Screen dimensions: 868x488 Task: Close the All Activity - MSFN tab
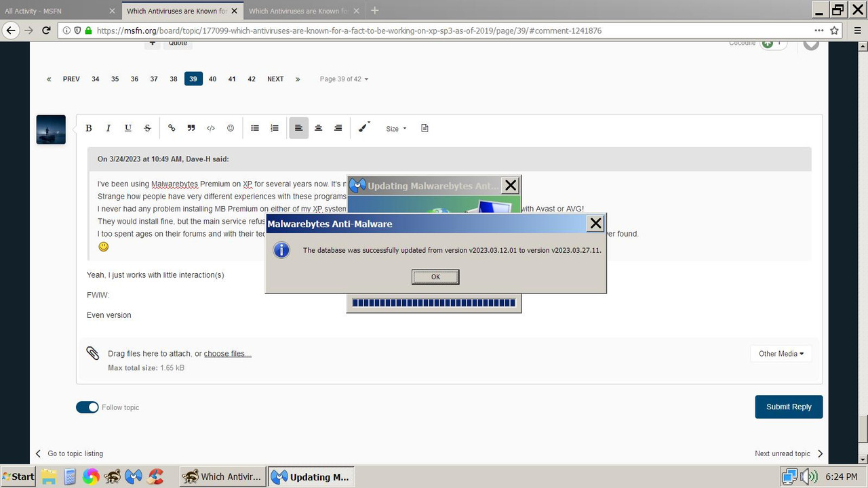click(x=112, y=11)
